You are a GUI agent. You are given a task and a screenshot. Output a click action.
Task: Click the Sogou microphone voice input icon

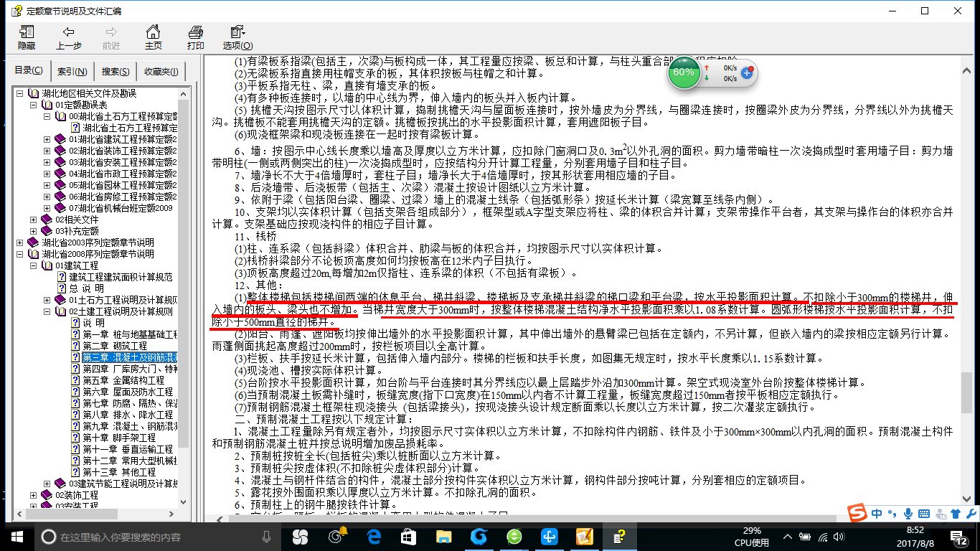click(x=908, y=513)
